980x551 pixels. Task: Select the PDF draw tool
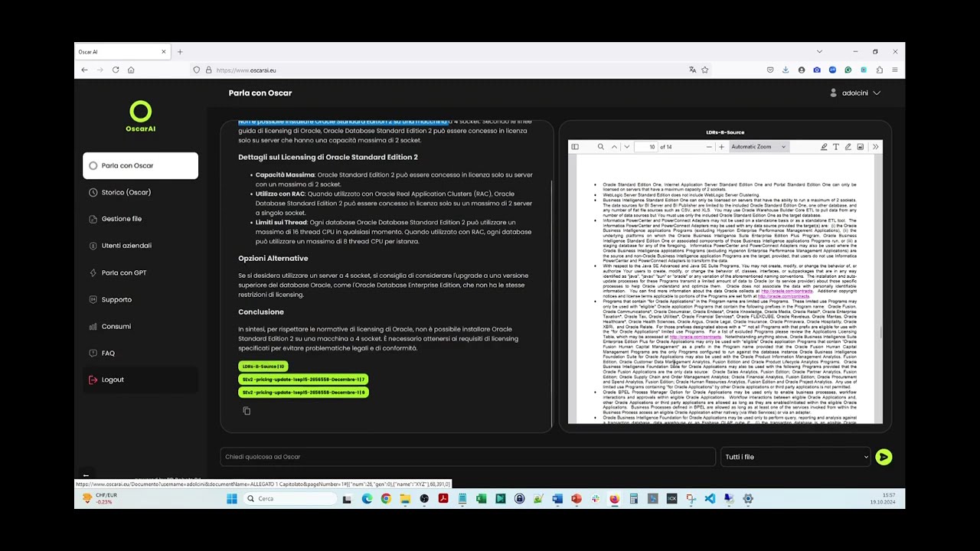click(x=848, y=147)
